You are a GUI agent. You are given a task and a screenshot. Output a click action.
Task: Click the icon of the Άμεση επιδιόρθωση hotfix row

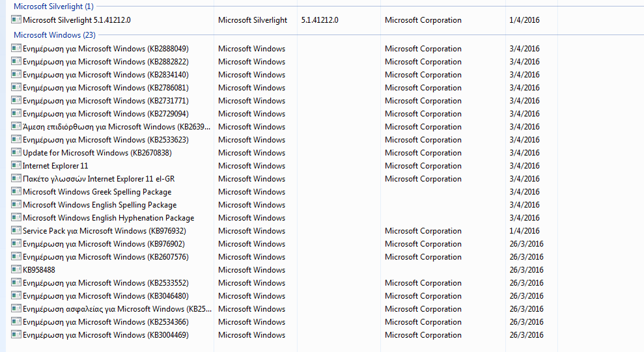click(x=16, y=126)
